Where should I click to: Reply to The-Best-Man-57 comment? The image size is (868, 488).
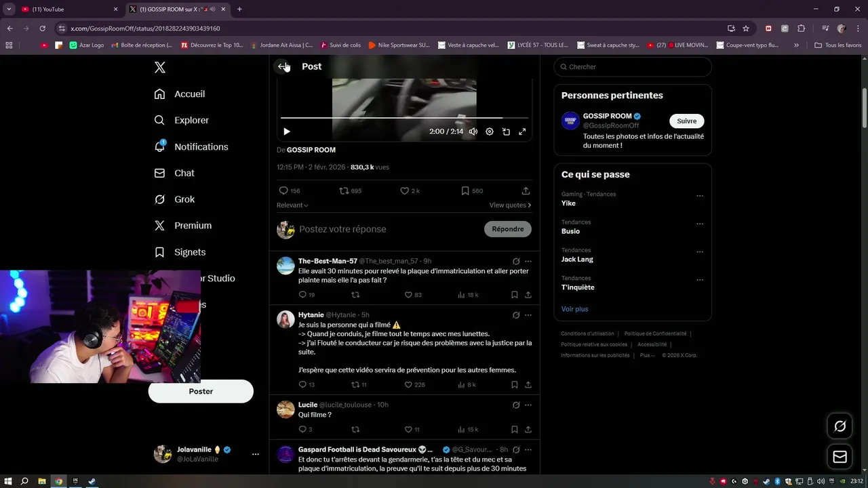coord(307,295)
